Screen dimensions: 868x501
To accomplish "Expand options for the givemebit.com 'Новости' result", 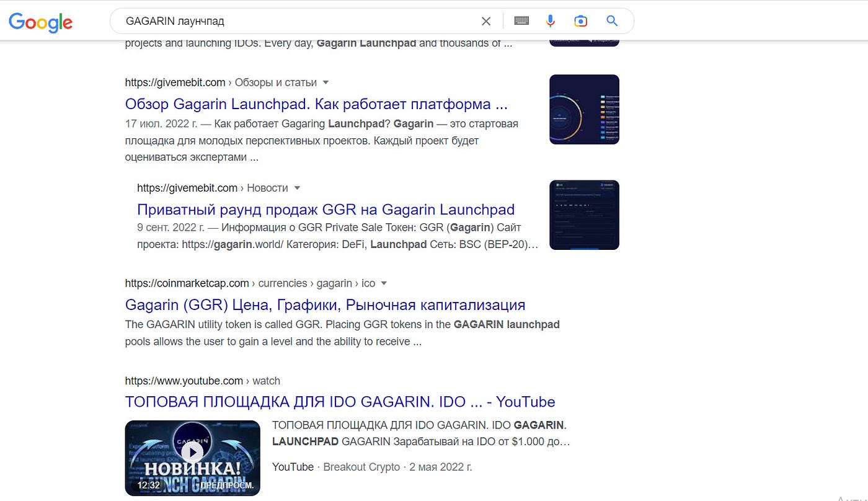I will (298, 188).
